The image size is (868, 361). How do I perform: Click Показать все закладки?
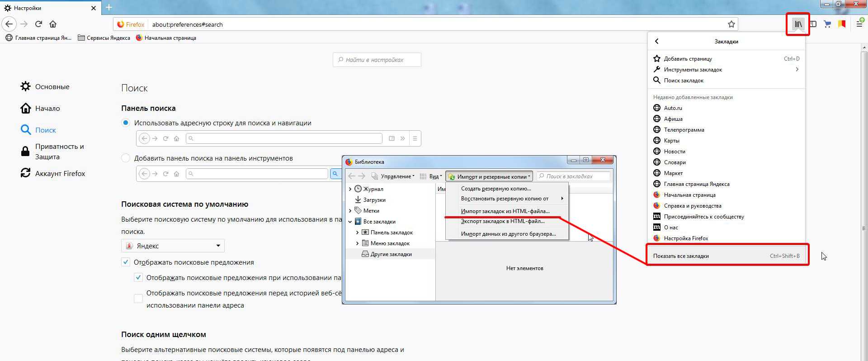coord(726,256)
